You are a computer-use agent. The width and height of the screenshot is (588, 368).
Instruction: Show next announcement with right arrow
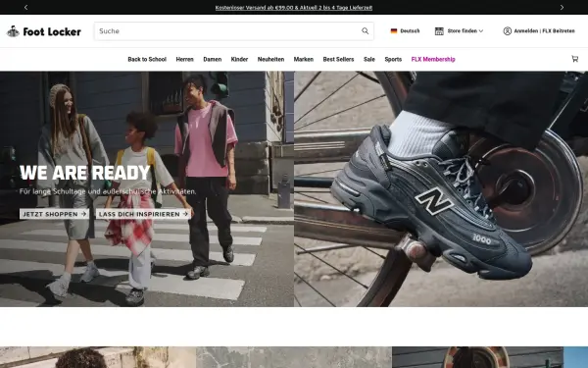click(x=562, y=7)
